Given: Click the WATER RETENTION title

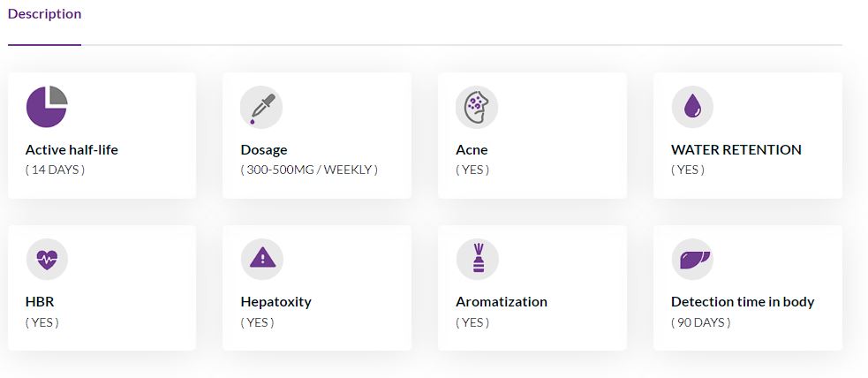Looking at the screenshot, I should click(x=736, y=149).
